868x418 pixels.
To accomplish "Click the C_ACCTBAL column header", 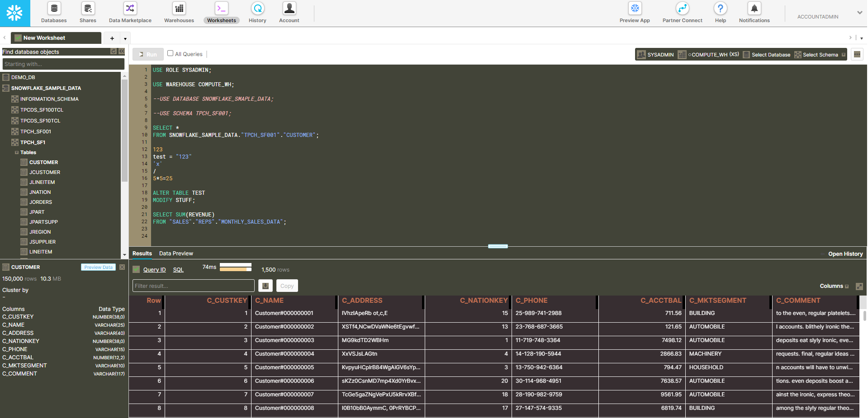I will [642, 301].
